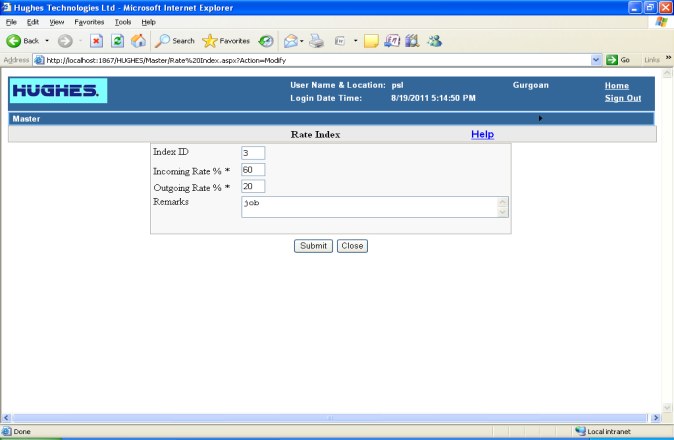Click the Print toolbar icon
The height and width of the screenshot is (440, 674).
[316, 41]
